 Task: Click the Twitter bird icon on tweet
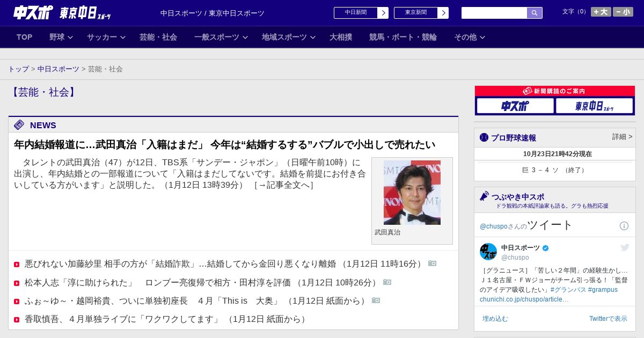coord(625,247)
